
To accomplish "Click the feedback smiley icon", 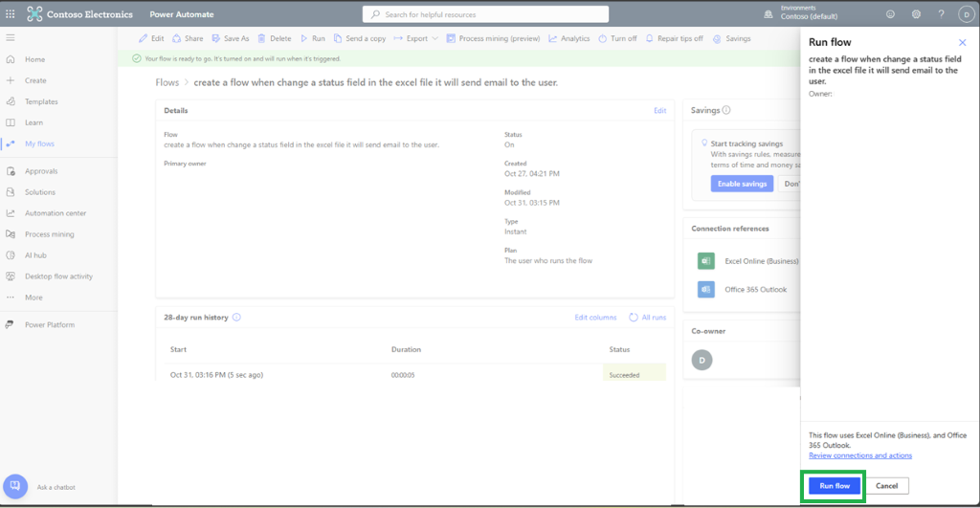I will pos(890,13).
